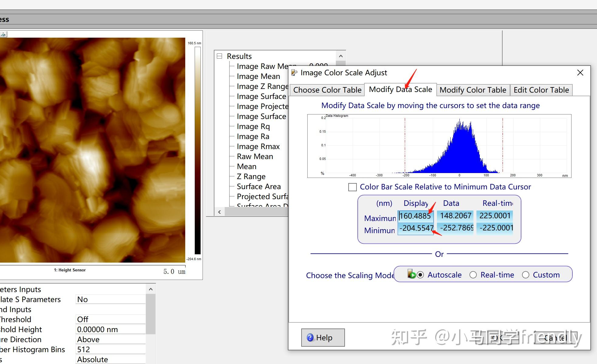
Task: Click the Image Color Scale Adjust title icon
Action: click(294, 73)
